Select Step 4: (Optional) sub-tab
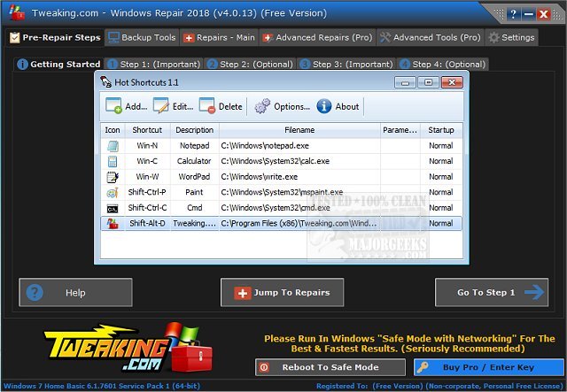Screen dimensions: 567x392 pos(443,65)
